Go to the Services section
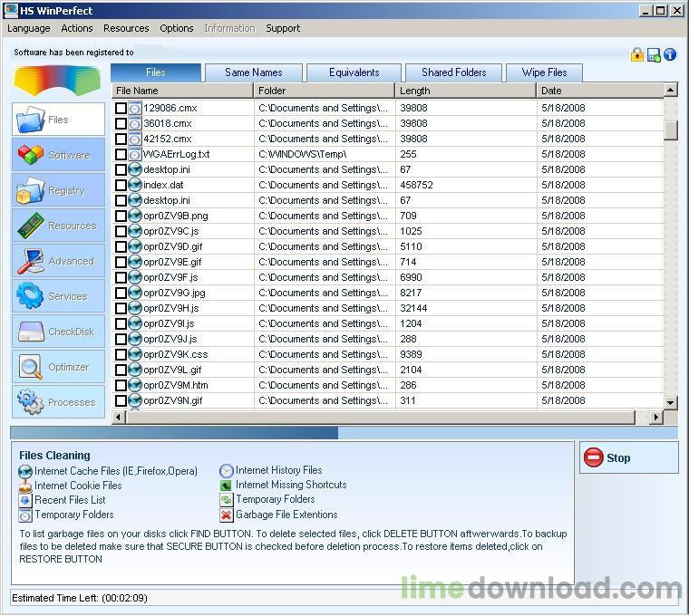Screen dimensions: 689x616 pos(58,296)
